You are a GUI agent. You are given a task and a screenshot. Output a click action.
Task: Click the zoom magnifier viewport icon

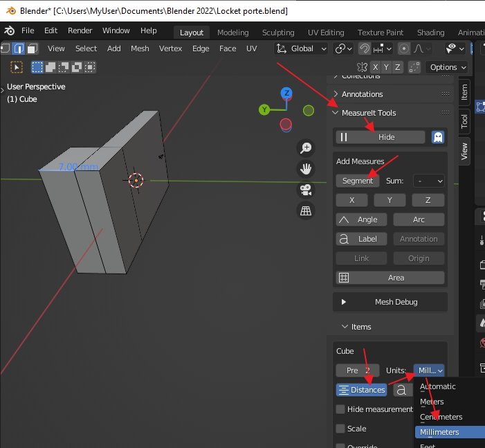[x=306, y=147]
